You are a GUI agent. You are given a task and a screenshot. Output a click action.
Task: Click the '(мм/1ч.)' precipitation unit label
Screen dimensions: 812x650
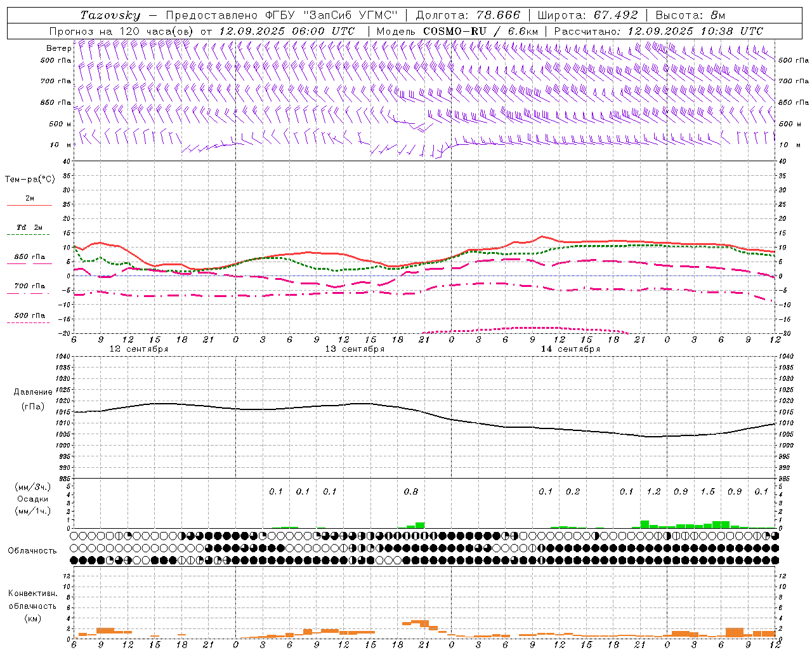coord(33,511)
